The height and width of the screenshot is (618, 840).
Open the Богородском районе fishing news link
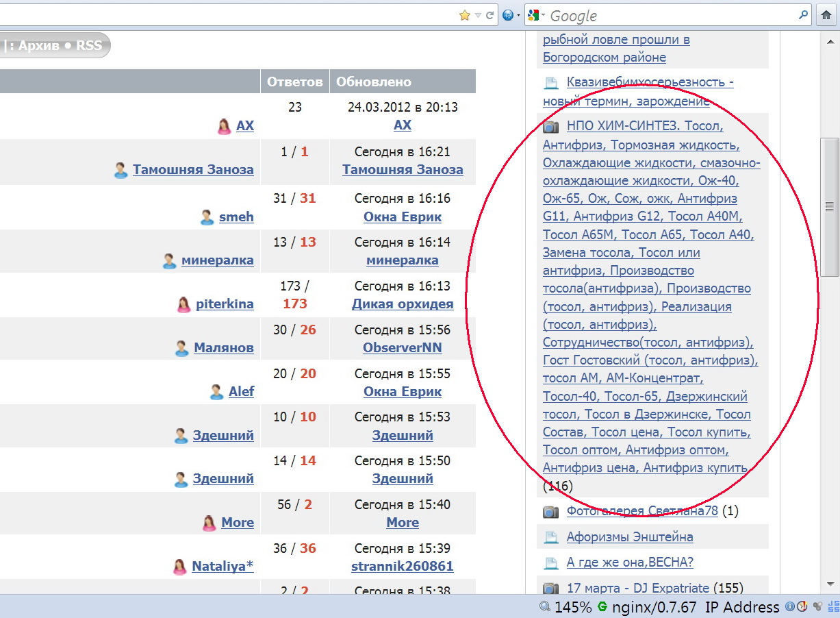[x=616, y=49]
